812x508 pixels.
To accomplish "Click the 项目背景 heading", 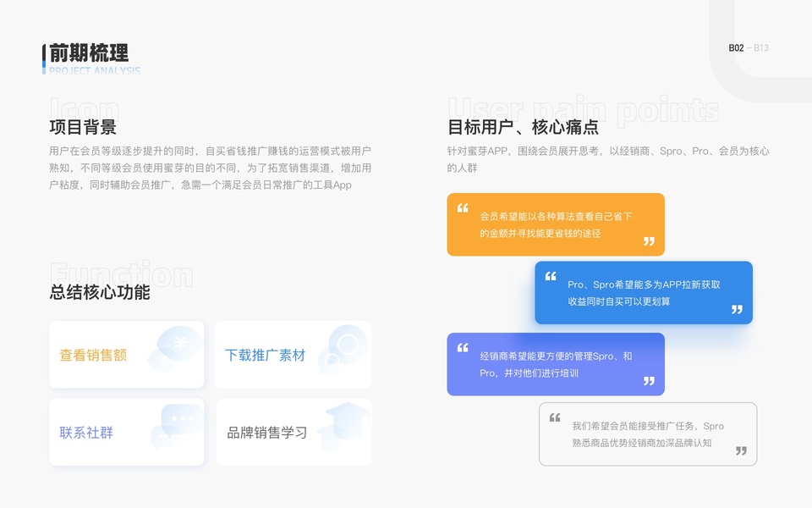I will 83,126.
